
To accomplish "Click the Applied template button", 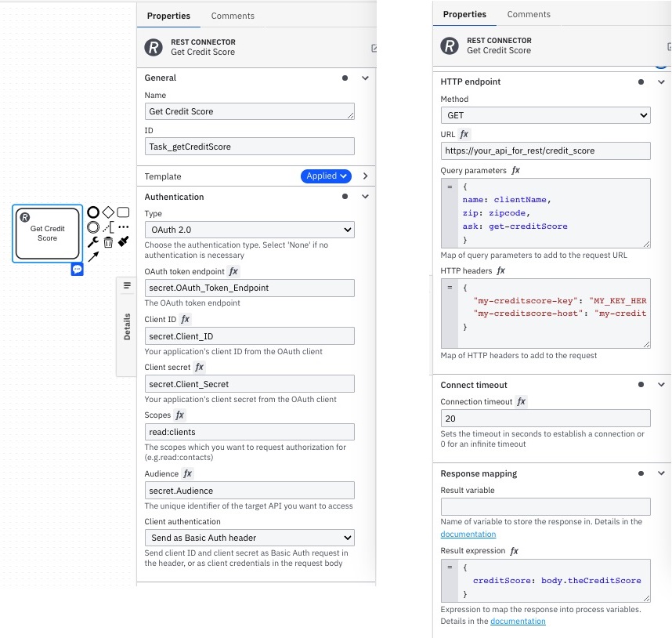I will click(x=326, y=176).
